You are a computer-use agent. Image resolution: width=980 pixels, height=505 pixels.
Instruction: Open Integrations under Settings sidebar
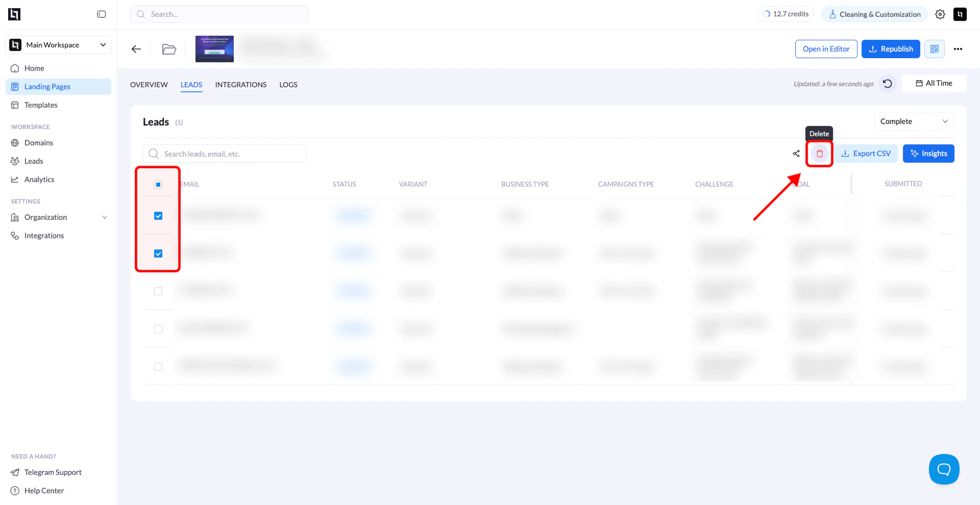(58, 236)
